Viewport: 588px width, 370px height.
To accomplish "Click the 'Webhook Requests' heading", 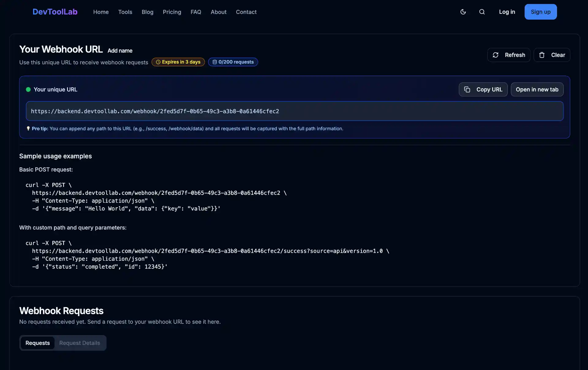I will (x=61, y=311).
